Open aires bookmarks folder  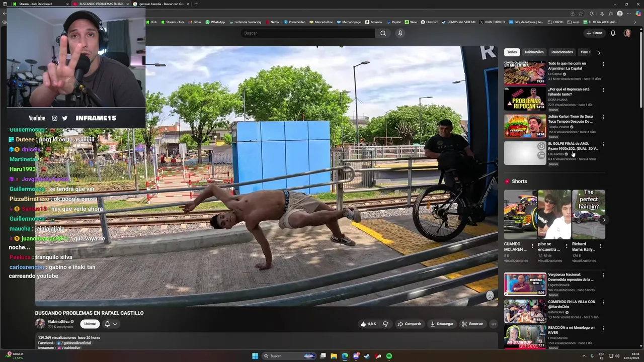[574, 22]
